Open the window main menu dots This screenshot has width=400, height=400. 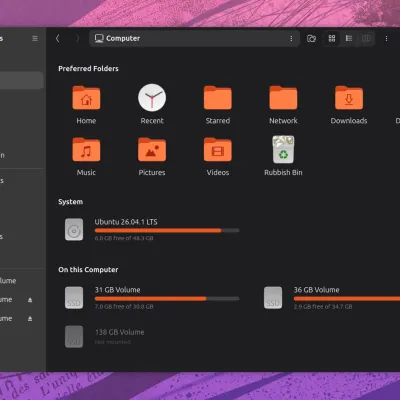click(386, 38)
